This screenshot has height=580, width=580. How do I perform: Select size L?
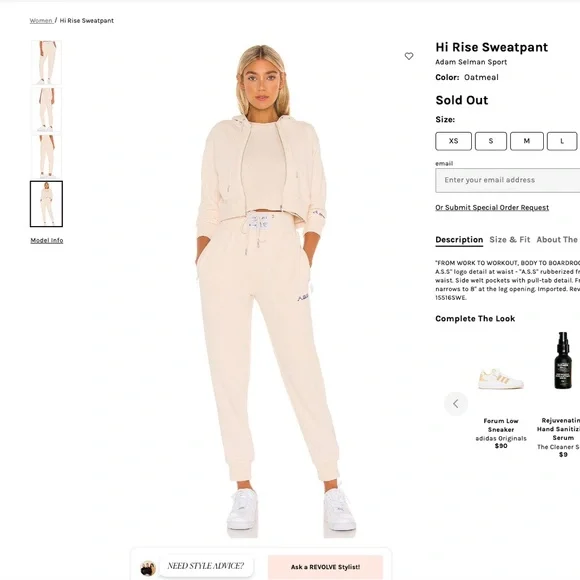(x=562, y=141)
